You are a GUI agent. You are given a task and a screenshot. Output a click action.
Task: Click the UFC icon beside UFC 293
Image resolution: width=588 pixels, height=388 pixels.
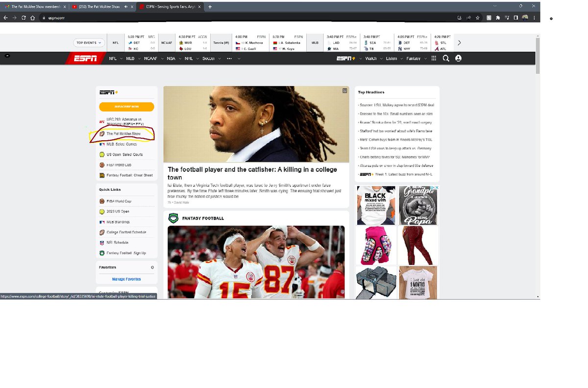(x=102, y=121)
